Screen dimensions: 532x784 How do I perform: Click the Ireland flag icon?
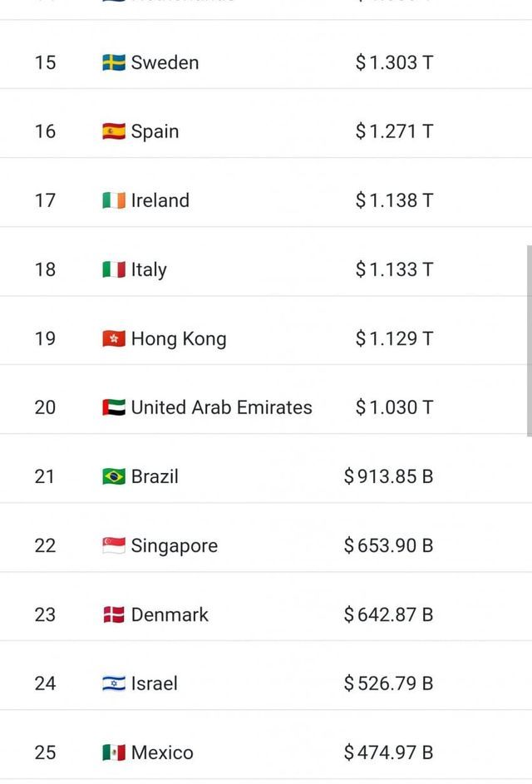pyautogui.click(x=114, y=200)
